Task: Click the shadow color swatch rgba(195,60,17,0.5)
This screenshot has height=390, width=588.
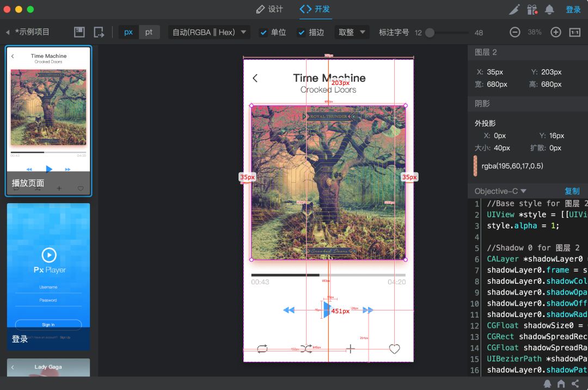Action: tap(475, 166)
